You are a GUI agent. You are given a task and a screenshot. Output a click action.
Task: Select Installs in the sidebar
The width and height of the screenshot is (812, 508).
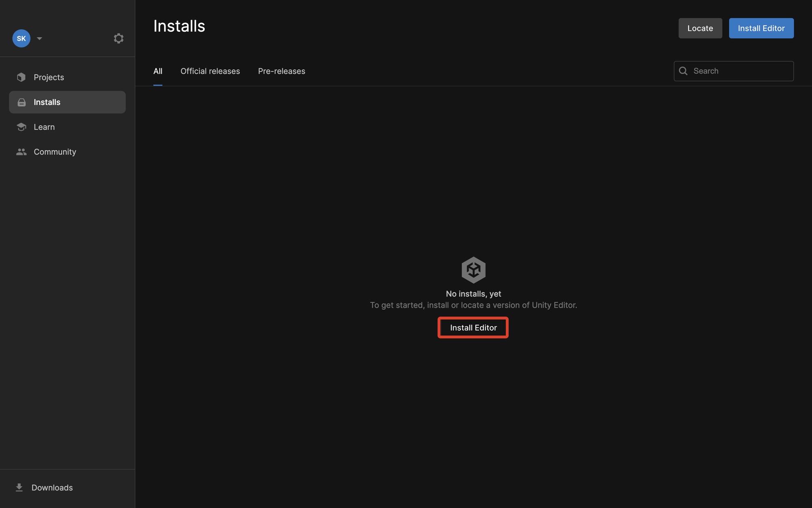pos(67,102)
